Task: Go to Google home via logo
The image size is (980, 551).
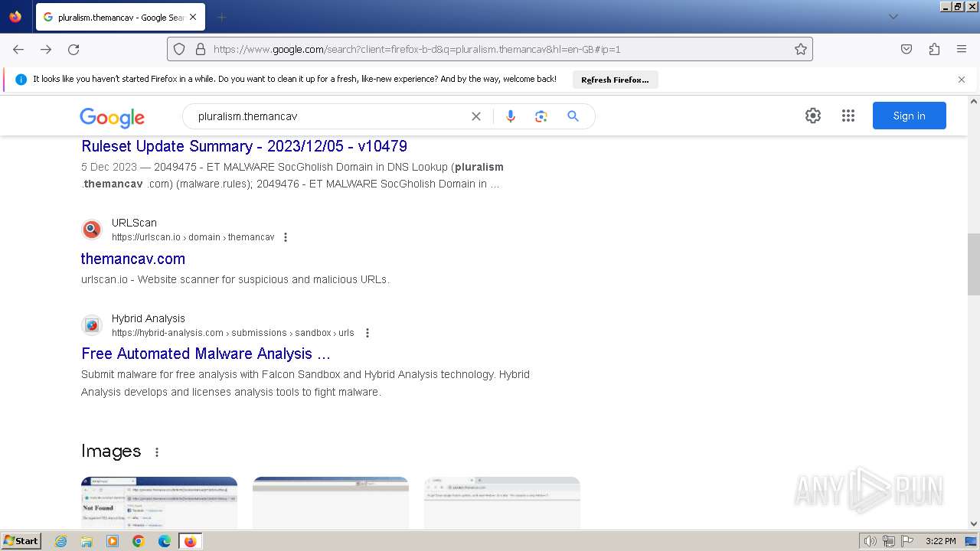Action: pos(112,117)
